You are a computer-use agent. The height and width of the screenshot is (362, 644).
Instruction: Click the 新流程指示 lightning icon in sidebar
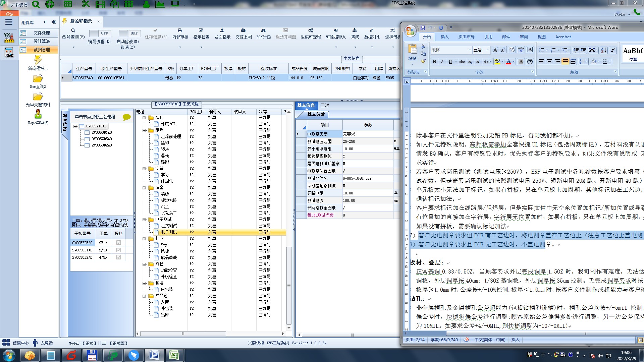tap(38, 60)
